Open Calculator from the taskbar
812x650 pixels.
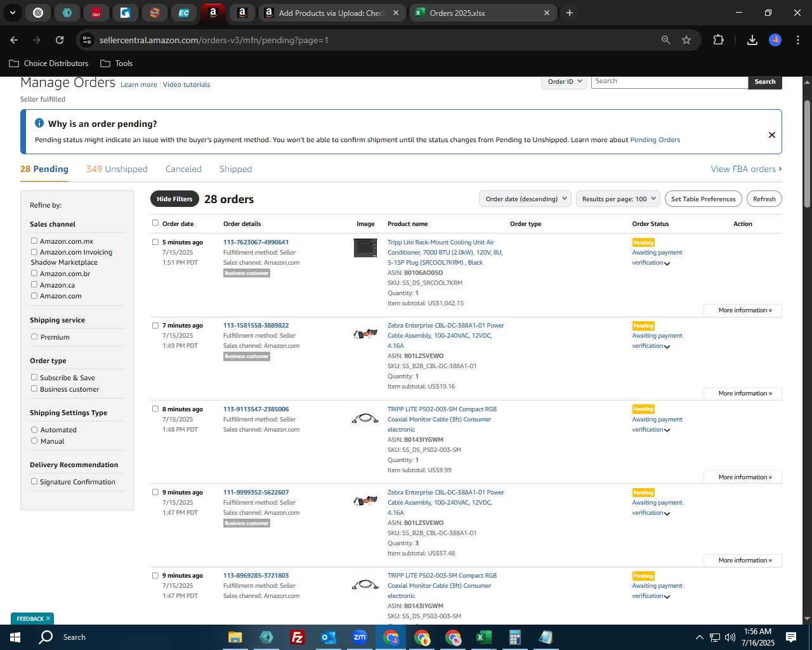(x=514, y=637)
